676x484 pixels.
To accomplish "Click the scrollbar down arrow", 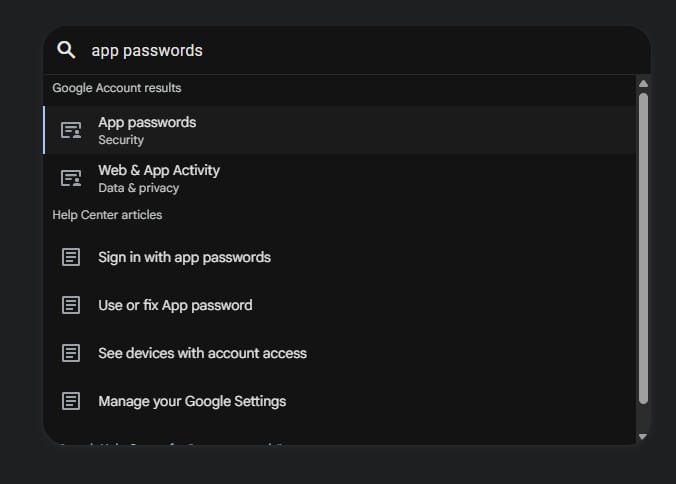I will [643, 437].
